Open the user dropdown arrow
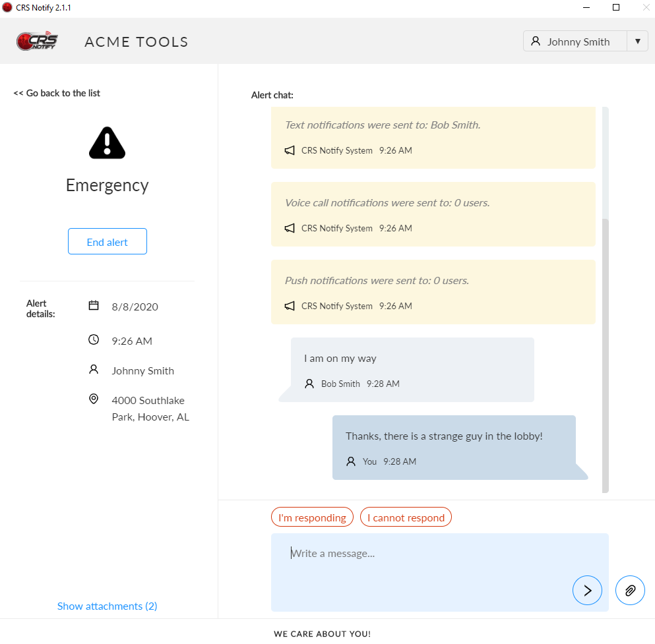This screenshot has width=655, height=644. tap(637, 42)
